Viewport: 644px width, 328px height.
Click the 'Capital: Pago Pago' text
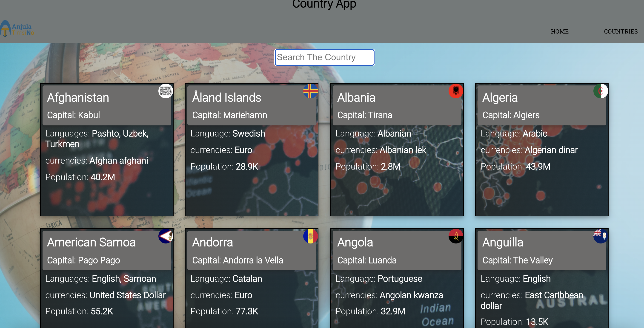click(x=83, y=260)
